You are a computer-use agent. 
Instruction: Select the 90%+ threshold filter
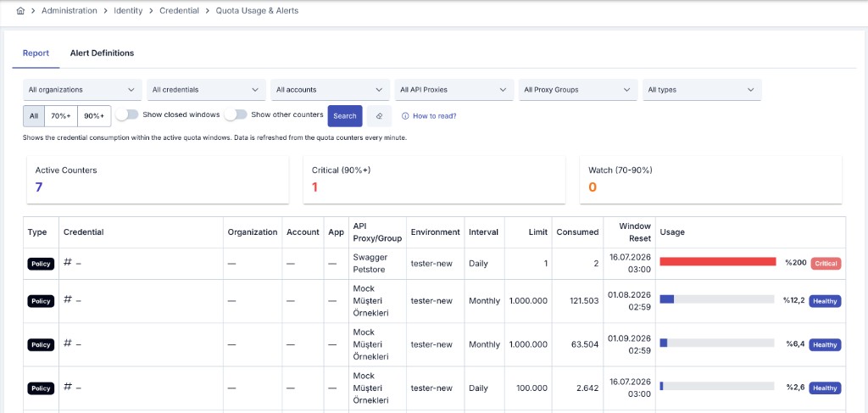pos(94,116)
